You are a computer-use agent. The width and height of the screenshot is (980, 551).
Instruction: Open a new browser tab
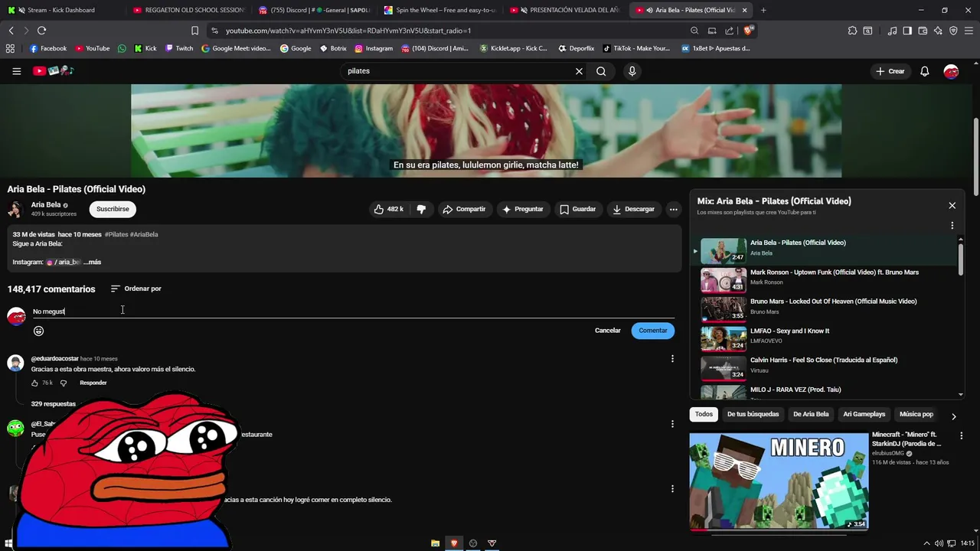tap(763, 10)
